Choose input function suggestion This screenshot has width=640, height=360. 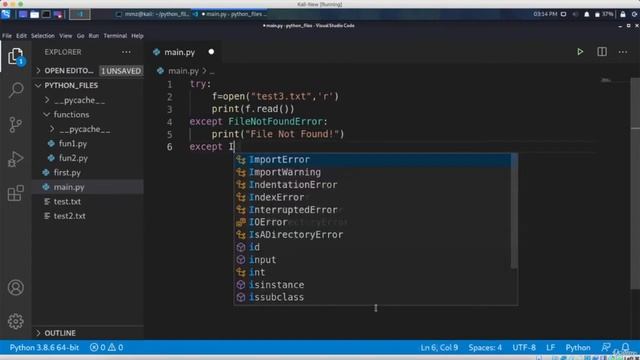[x=373, y=260]
